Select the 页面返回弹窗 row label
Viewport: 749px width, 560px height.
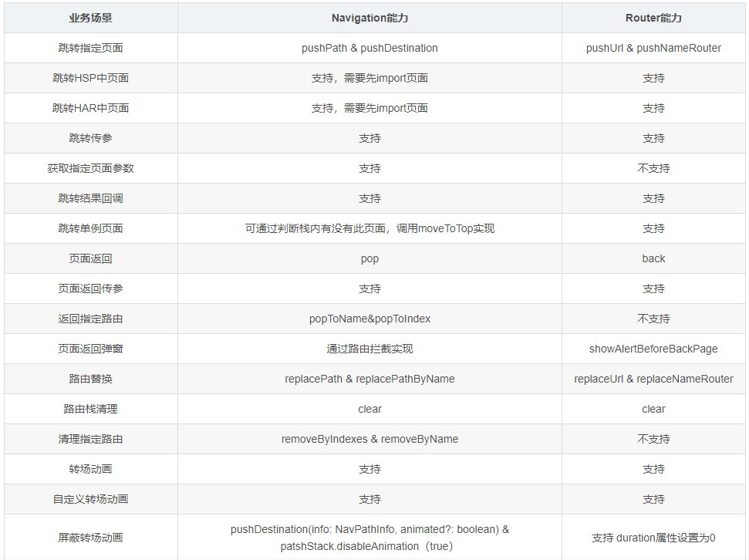click(x=91, y=349)
